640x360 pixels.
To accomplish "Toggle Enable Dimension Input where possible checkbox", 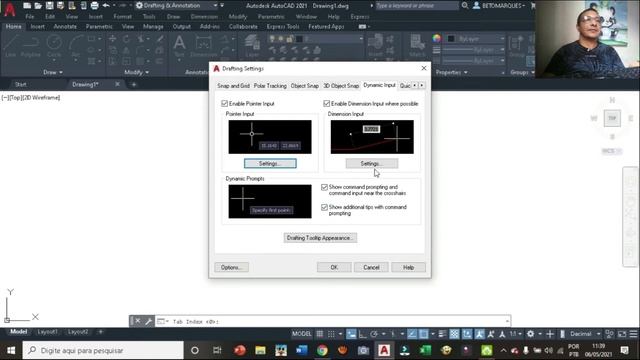I will (327, 104).
